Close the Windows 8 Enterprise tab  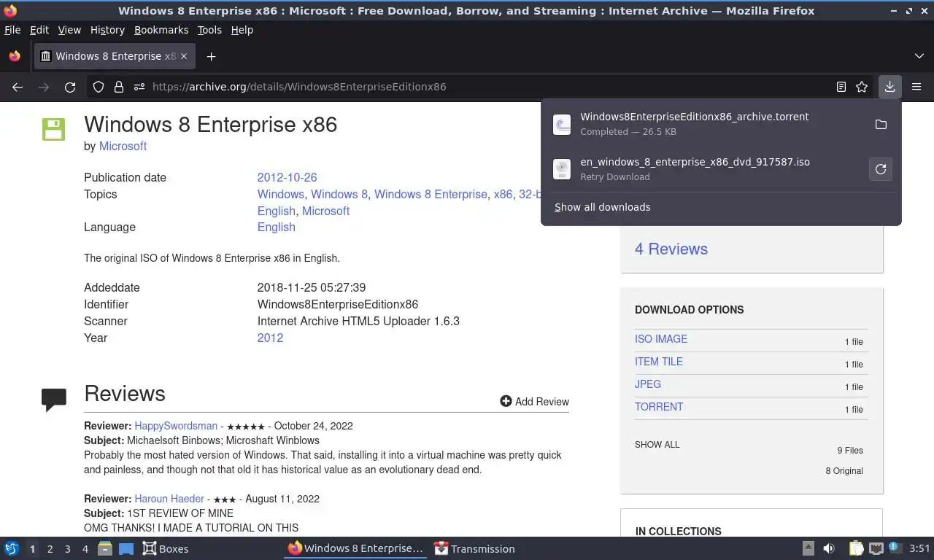coord(184,56)
